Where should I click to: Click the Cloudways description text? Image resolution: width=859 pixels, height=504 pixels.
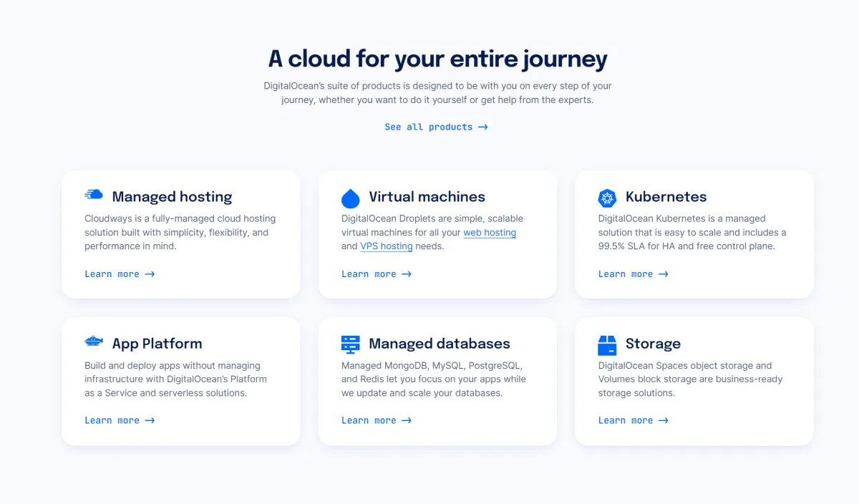pos(180,233)
